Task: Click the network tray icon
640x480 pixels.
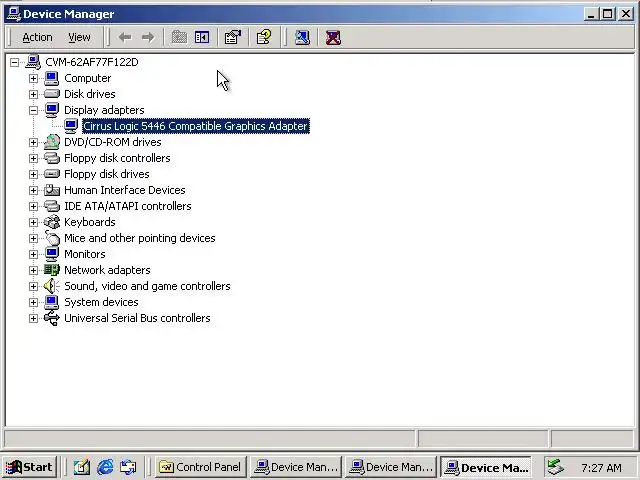Action: click(x=556, y=467)
